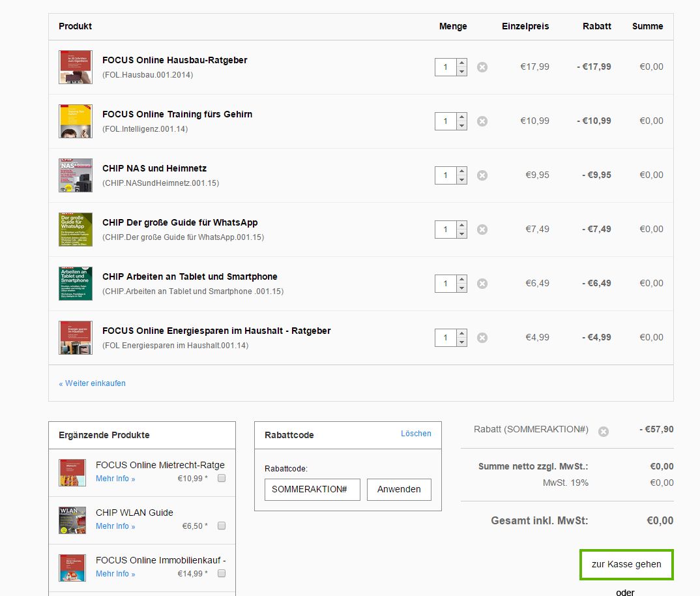
Task: Clear the discount code with Löschen
Action: [416, 434]
